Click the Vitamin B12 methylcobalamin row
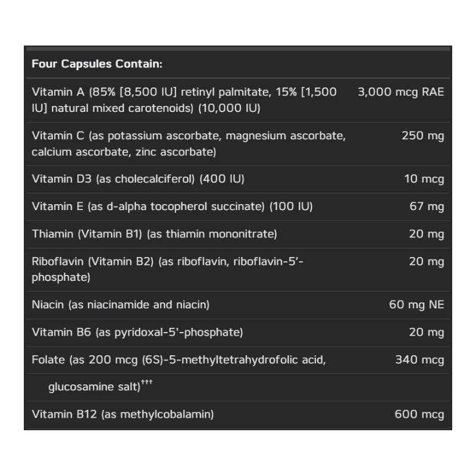Screen dimensions: 476x476 click(x=123, y=414)
